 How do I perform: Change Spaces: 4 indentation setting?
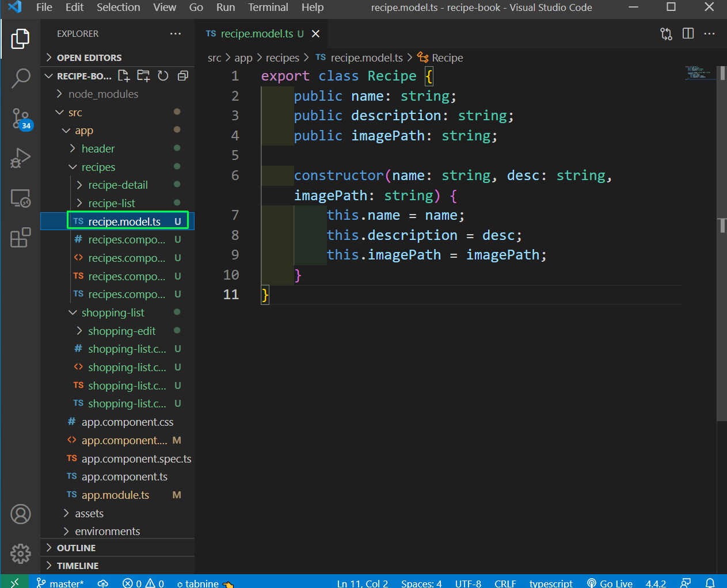tap(421, 583)
